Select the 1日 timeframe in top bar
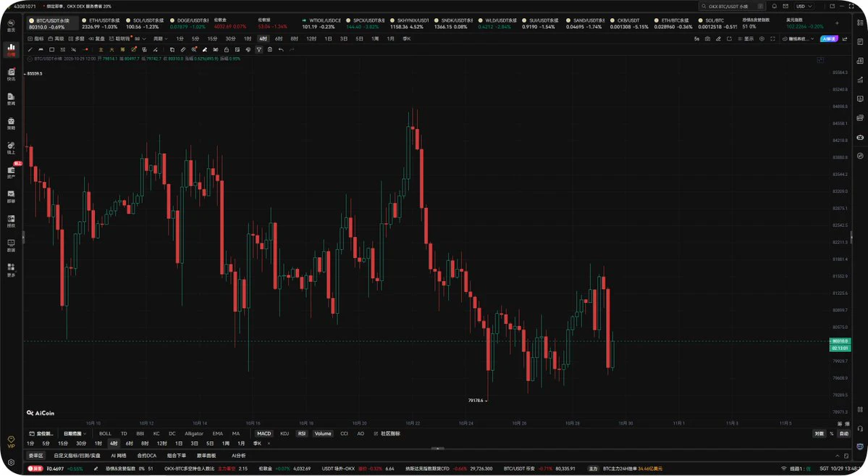Viewport: 868px width, 476px height. 328,39
